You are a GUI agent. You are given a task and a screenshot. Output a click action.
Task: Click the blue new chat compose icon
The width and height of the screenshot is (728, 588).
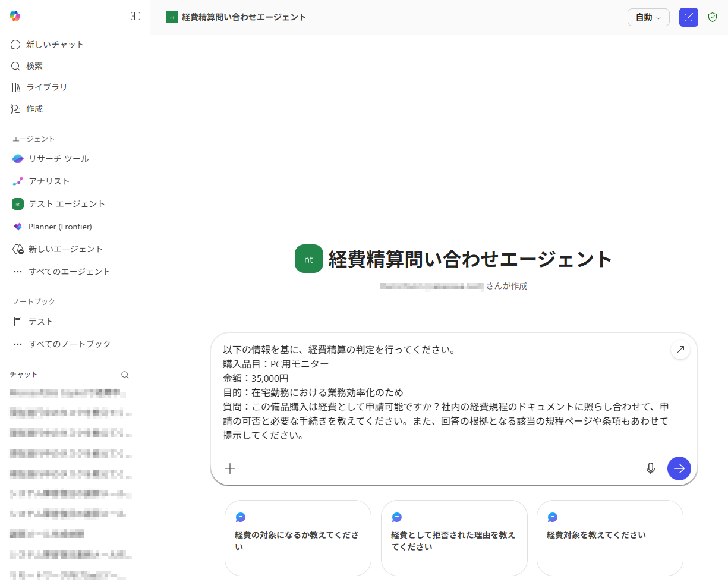point(688,17)
